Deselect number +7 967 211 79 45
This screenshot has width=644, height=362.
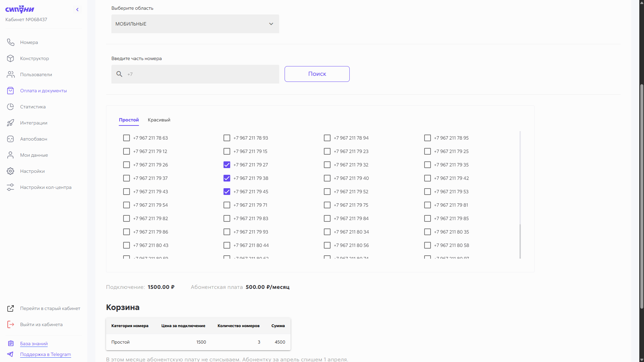(227, 192)
